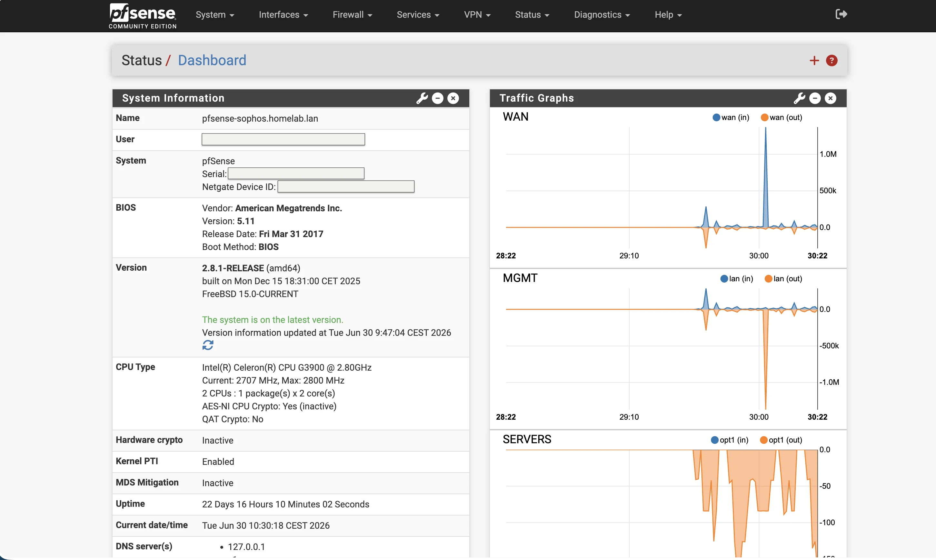Open the VPN dropdown menu
Screen dimensions: 936x560
[477, 15]
